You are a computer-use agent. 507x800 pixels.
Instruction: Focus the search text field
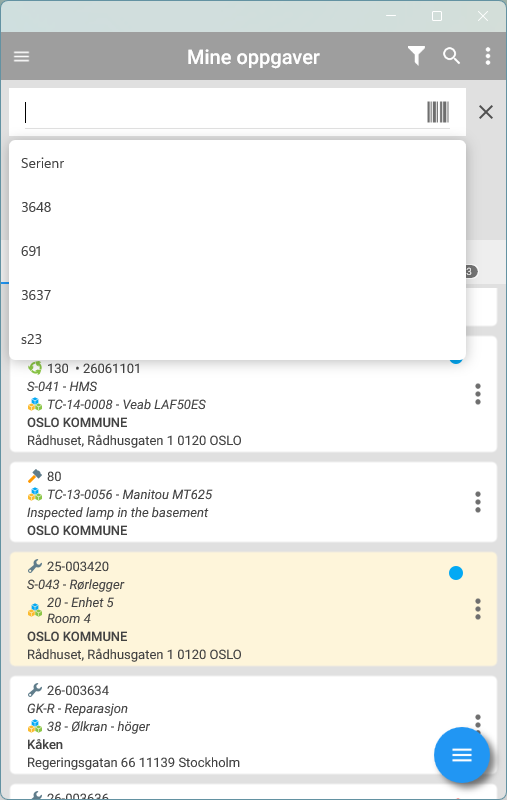pyautogui.click(x=222, y=112)
